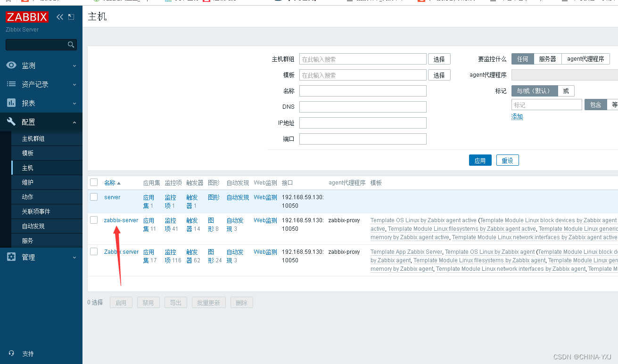Click the IP地址 filter input

tap(363, 123)
